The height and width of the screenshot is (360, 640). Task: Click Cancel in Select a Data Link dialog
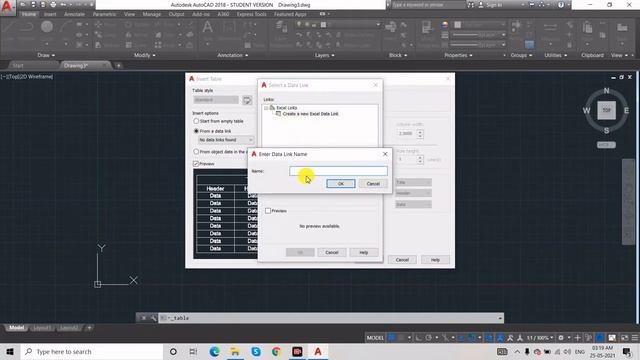332,253
